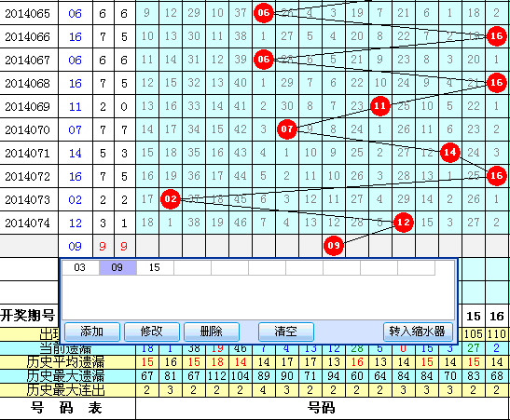
Task: Select period number 2014074
Action: 27,224
